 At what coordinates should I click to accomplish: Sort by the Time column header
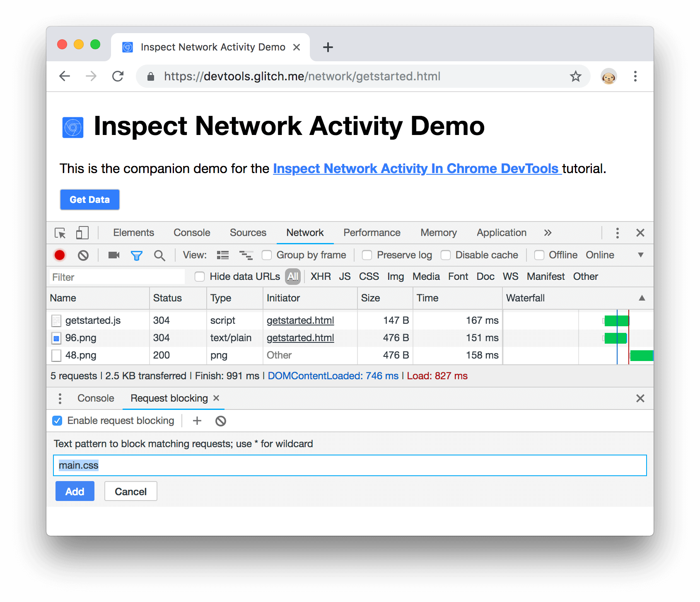coord(458,298)
